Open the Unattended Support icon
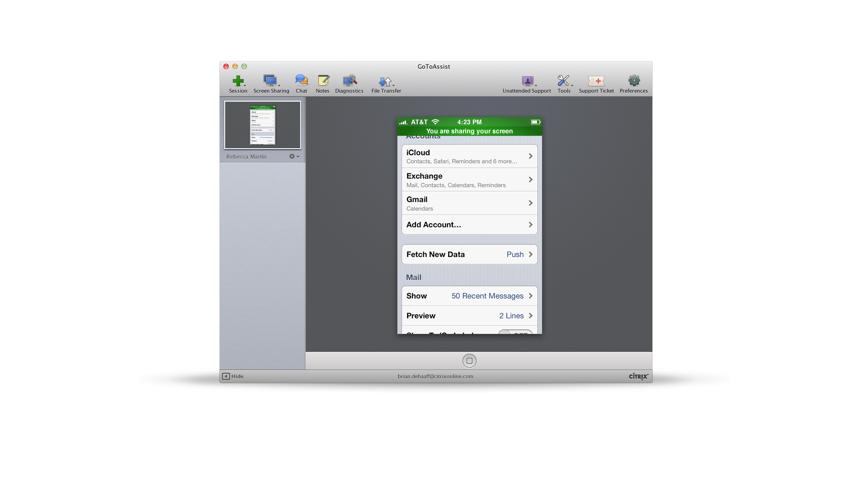 tap(527, 81)
